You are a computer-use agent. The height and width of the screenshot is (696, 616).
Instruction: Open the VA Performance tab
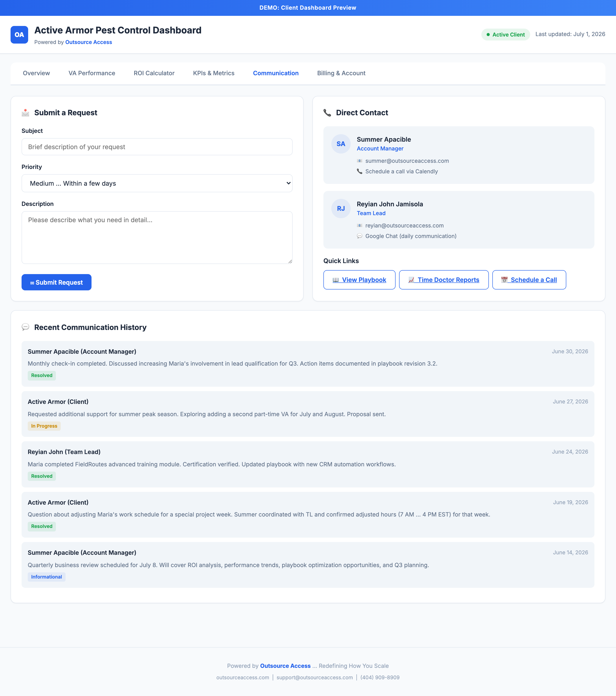click(92, 73)
